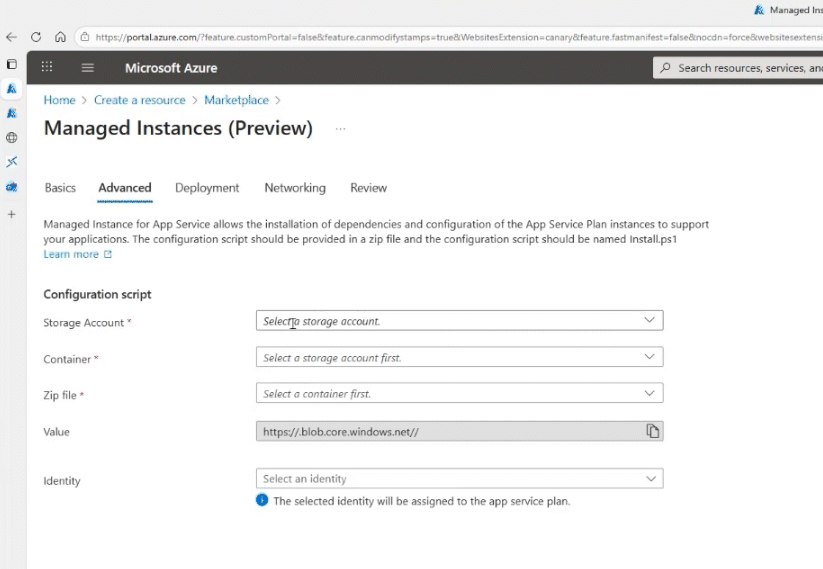Expand the Identity dropdown

pos(459,478)
